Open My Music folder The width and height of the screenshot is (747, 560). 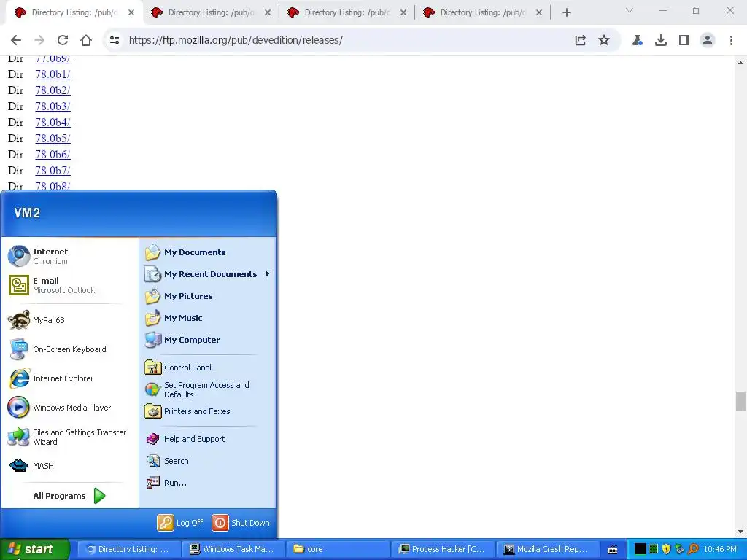(208, 318)
